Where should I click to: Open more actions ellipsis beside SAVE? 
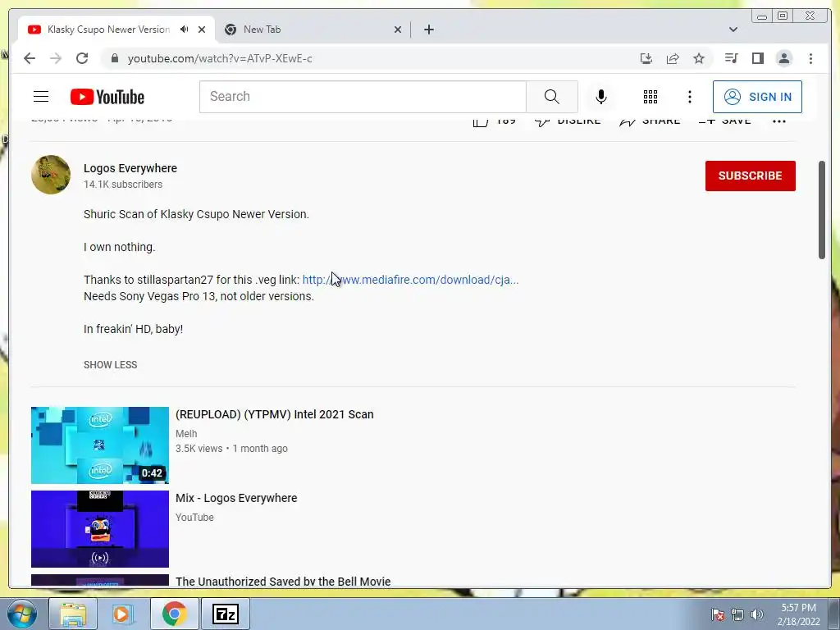(779, 121)
